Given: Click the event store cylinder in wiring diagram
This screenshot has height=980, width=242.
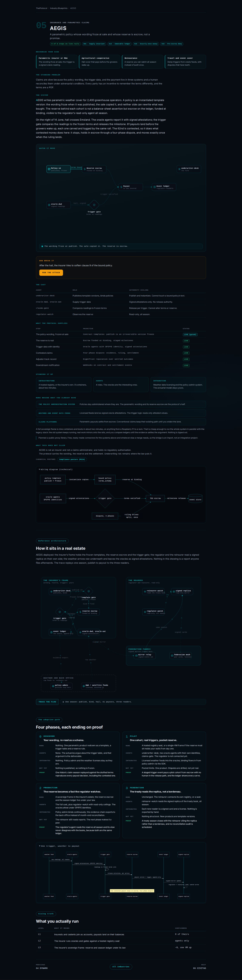Looking at the screenshot, I should point(195,498).
